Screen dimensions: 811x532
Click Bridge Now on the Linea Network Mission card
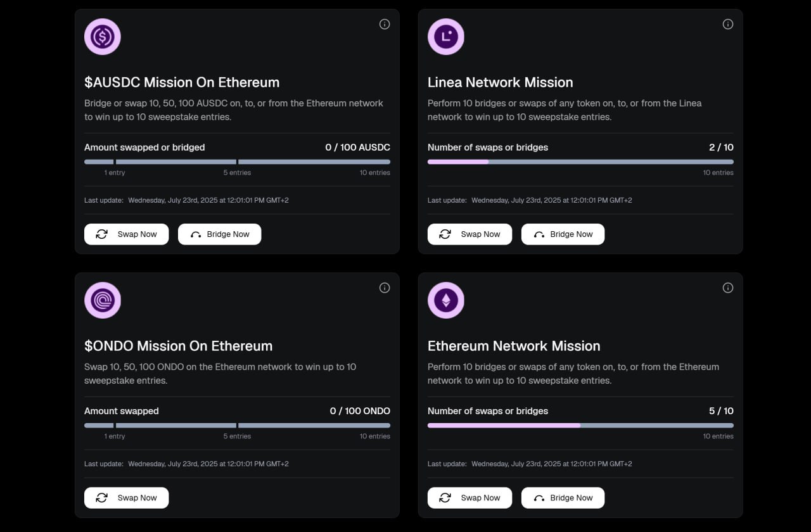[x=563, y=234]
